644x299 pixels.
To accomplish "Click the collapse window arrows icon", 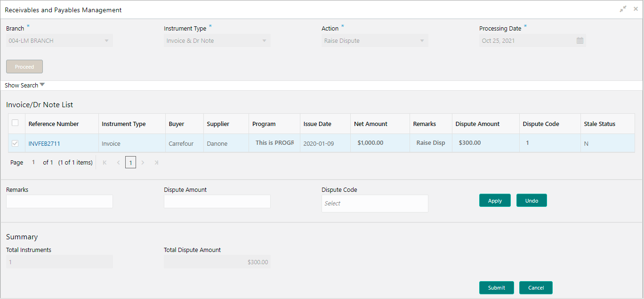I will [x=623, y=9].
